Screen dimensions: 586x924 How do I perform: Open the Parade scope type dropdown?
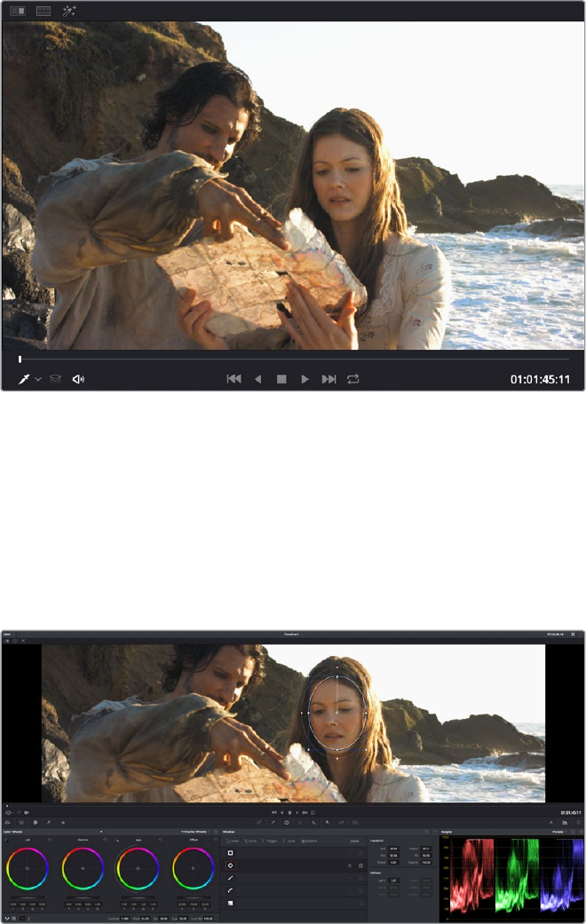point(558,832)
